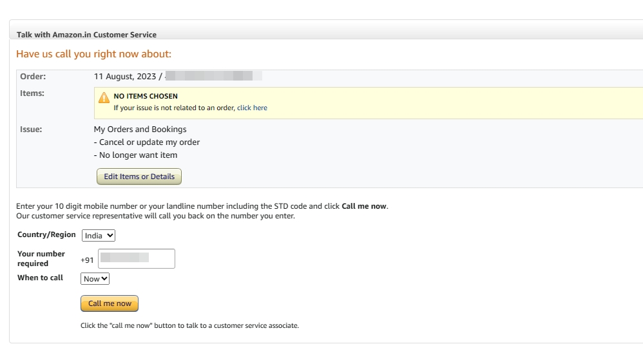
Task: Open the Country/Region dropdown set to India
Action: [x=99, y=236]
